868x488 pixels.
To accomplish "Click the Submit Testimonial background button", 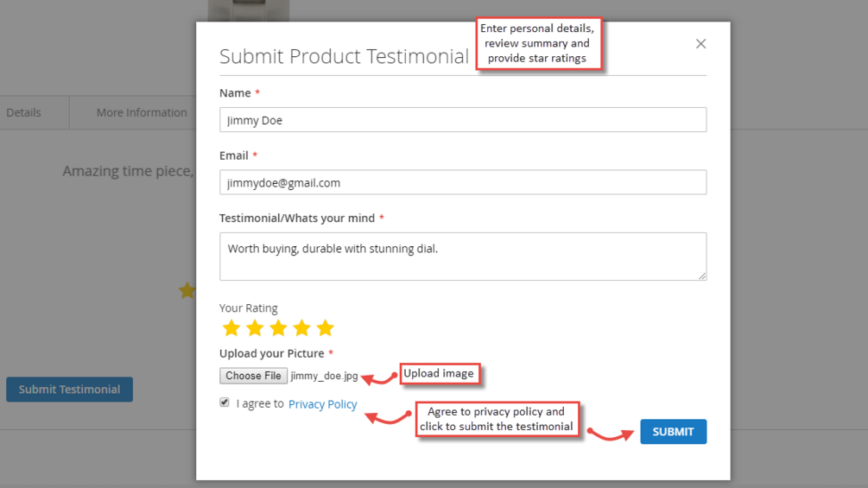I will (x=69, y=390).
